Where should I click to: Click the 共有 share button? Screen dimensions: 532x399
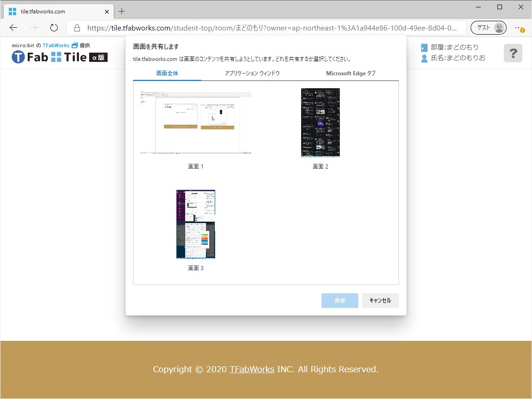[x=339, y=300]
